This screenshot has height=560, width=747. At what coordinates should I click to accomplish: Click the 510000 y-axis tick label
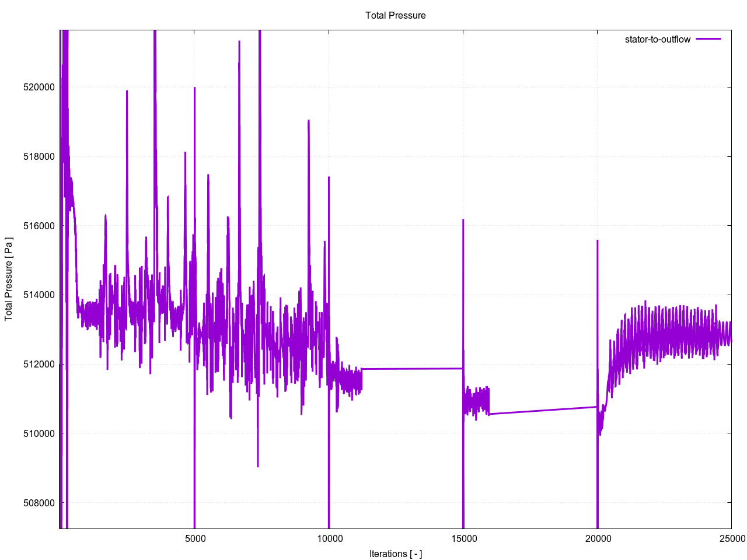[39, 433]
